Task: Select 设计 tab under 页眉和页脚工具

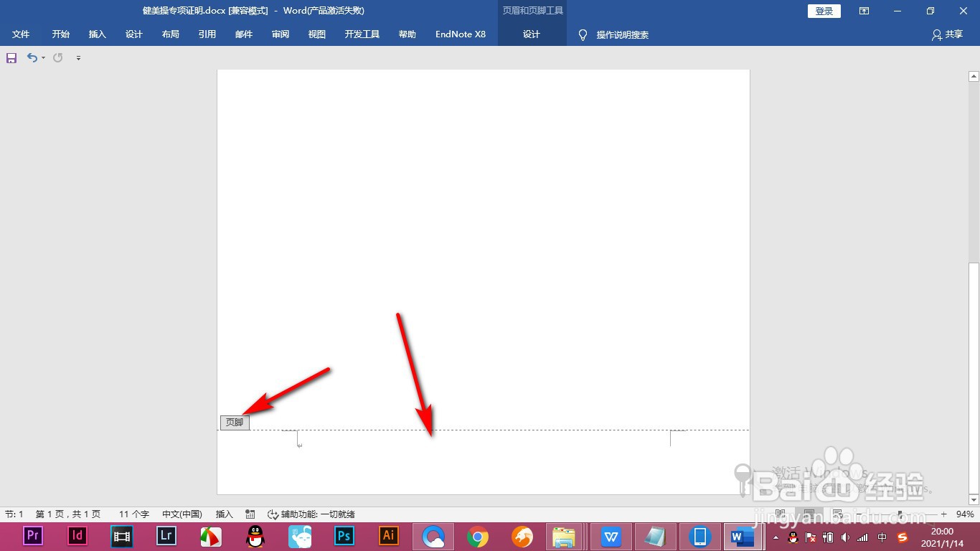Action: pos(532,34)
